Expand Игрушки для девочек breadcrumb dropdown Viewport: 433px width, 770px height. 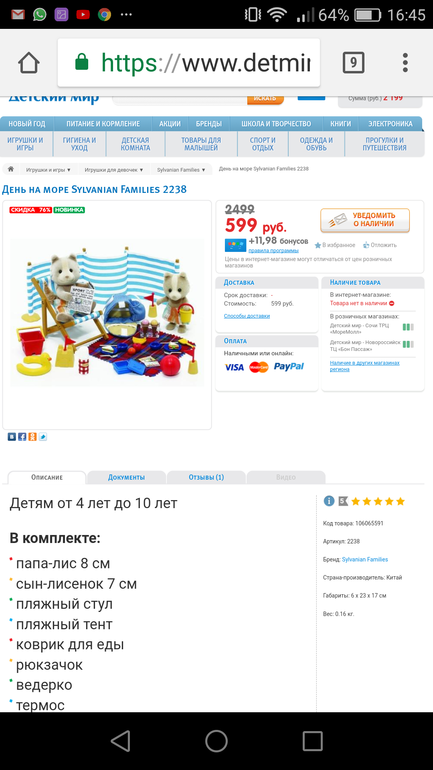coord(114,169)
